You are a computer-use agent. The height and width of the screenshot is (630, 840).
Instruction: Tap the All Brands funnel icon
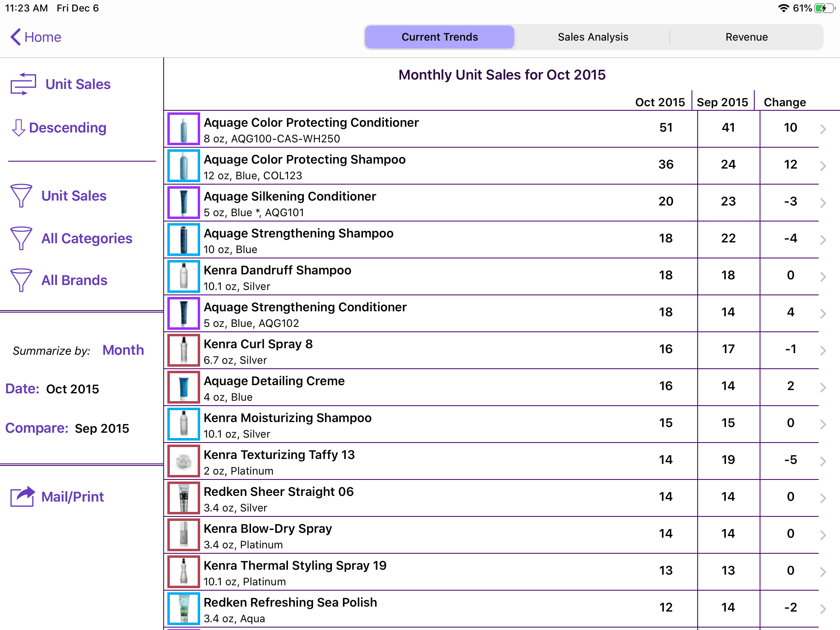coord(21,280)
